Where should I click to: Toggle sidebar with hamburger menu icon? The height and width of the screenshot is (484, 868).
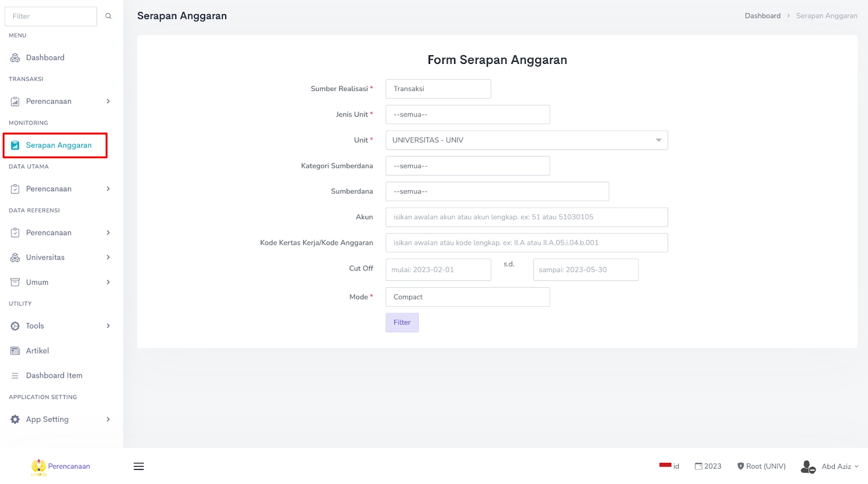139,467
